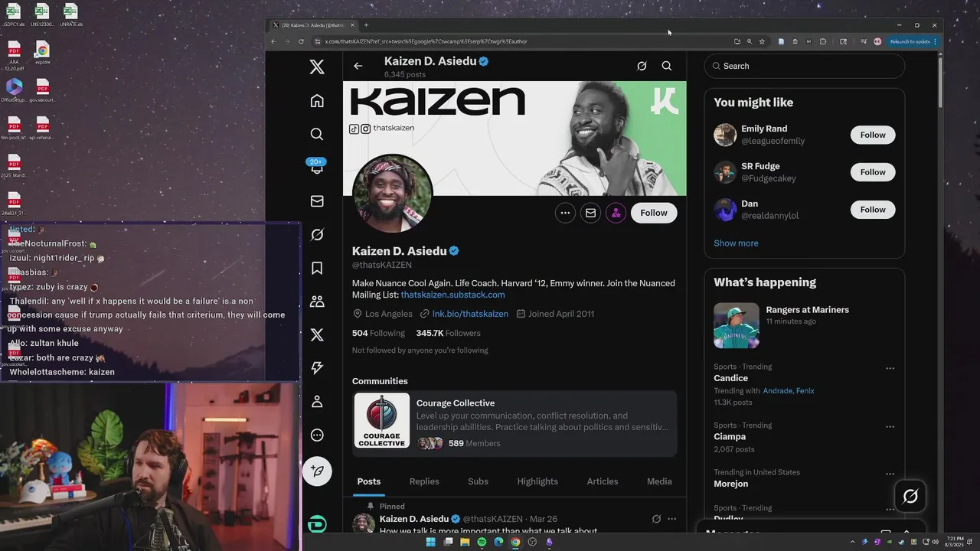This screenshot has height=551, width=980.
Task: Open the Explore magnifier in X sidebar
Action: [317, 134]
